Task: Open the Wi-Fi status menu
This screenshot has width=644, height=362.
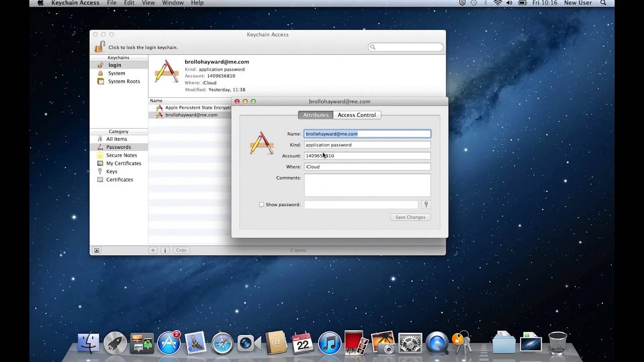Action: [x=498, y=3]
